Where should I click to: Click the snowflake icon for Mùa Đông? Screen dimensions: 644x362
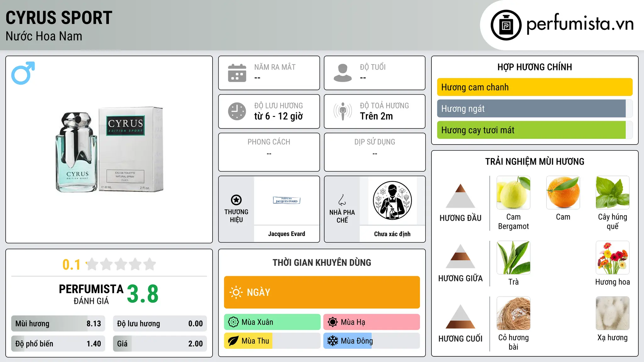pyautogui.click(x=333, y=341)
